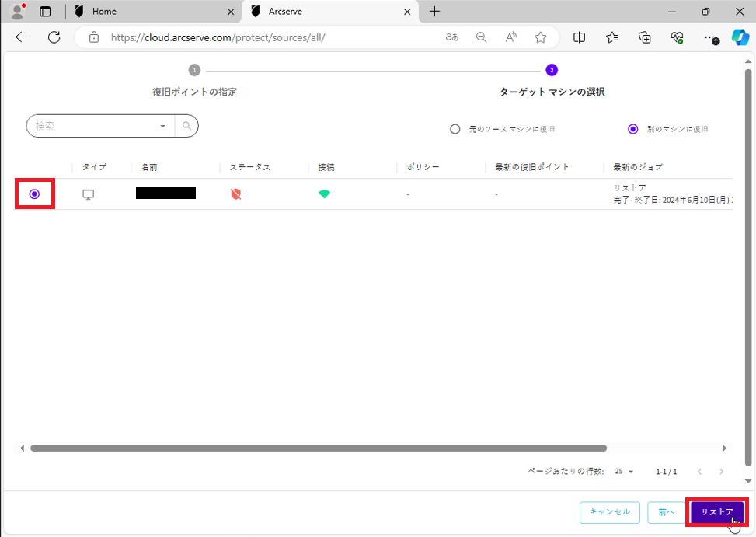Open the favorites list icon
This screenshot has height=537, width=756.
point(611,37)
